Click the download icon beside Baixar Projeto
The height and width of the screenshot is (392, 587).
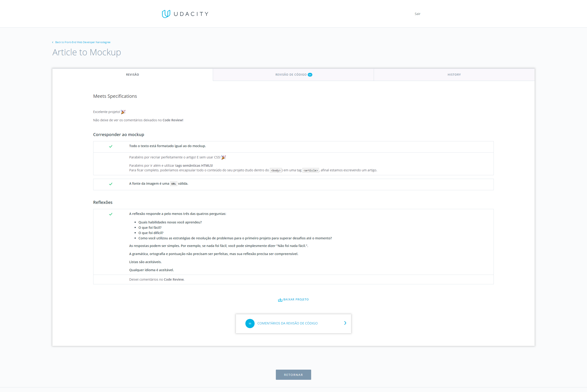pos(280,300)
